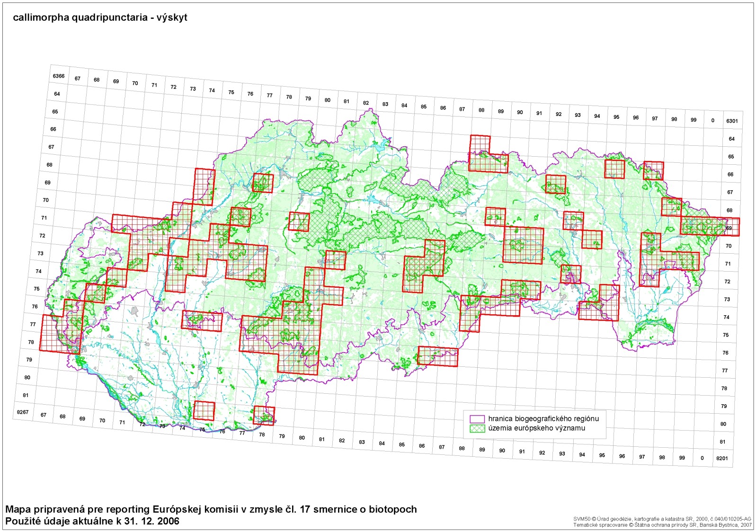Image resolution: width=756 pixels, height=532 pixels.
Task: Click the title "callimorpha quadripunctaria - výskyt"
Action: 100,18
